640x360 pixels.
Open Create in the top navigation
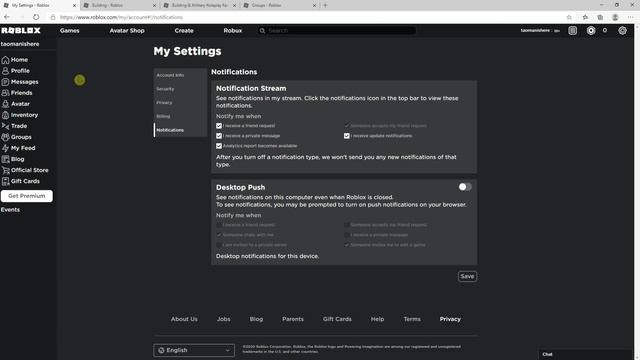(184, 31)
